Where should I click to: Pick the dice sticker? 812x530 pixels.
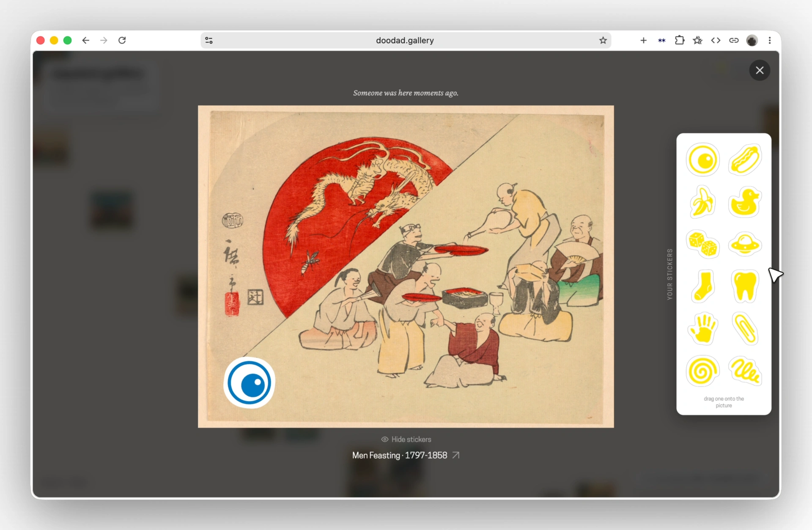point(702,244)
